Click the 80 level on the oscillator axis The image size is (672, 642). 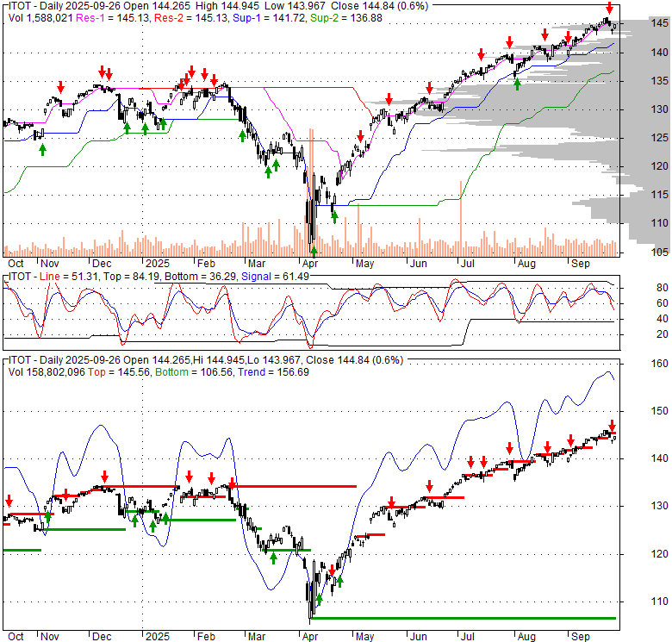tap(663, 288)
